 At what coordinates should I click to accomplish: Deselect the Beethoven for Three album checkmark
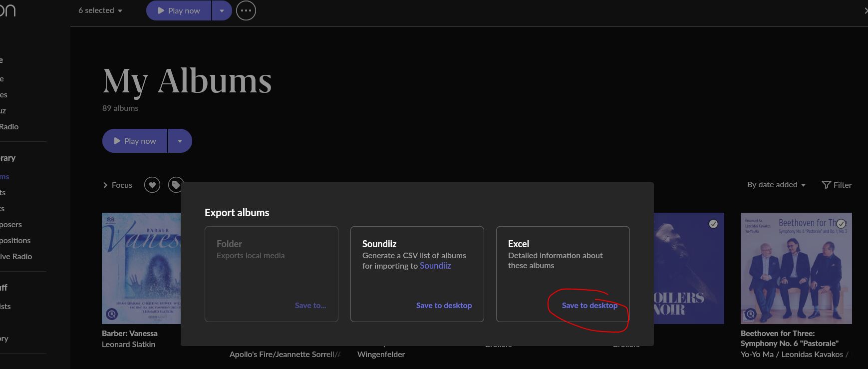pos(841,223)
